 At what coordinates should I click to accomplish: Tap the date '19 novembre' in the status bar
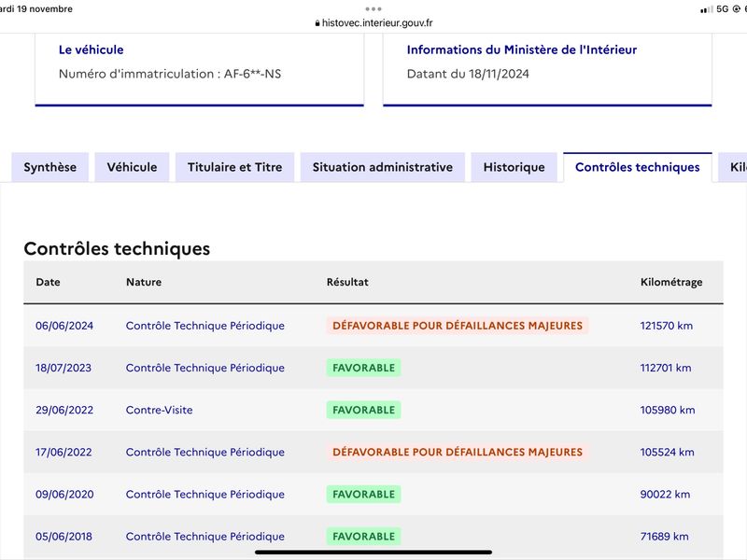[x=44, y=9]
